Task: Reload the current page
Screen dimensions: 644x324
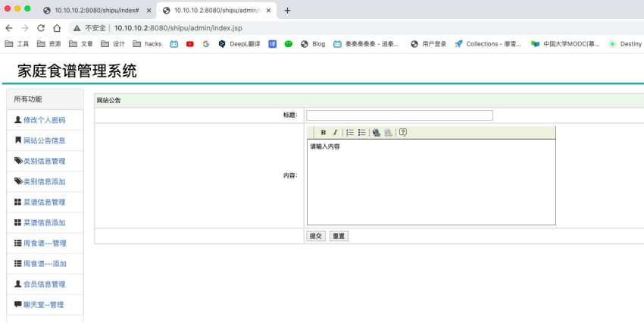Action: [41, 28]
